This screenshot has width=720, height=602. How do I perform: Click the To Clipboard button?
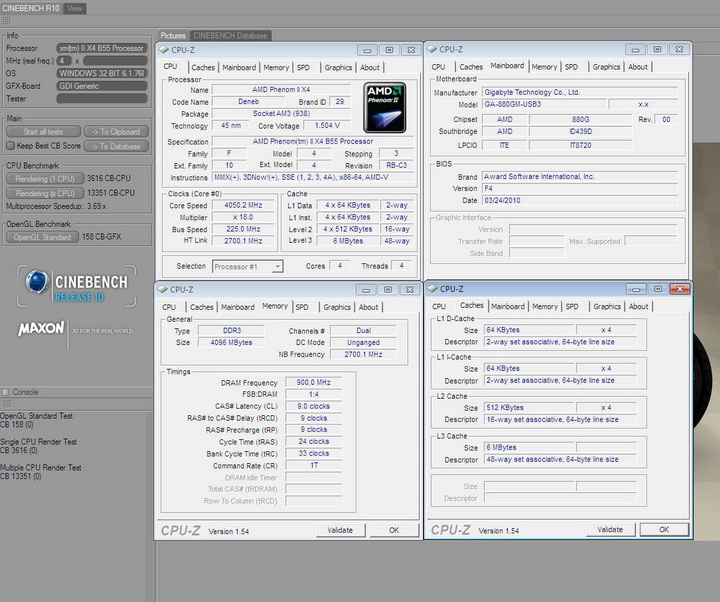tap(116, 132)
